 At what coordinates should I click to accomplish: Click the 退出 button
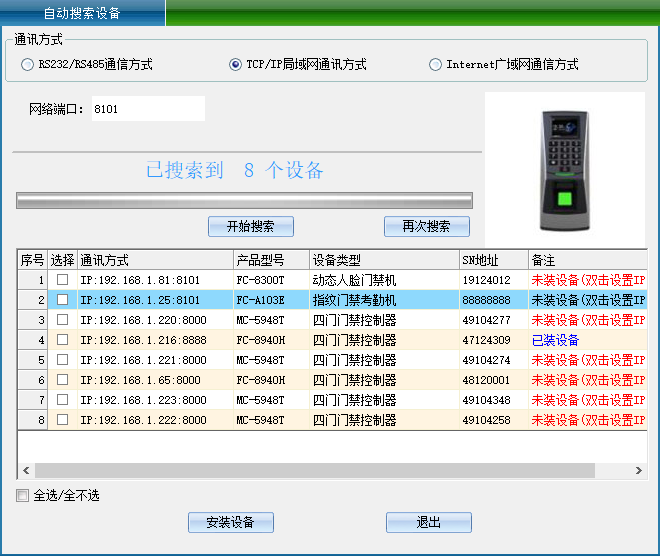click(x=428, y=522)
